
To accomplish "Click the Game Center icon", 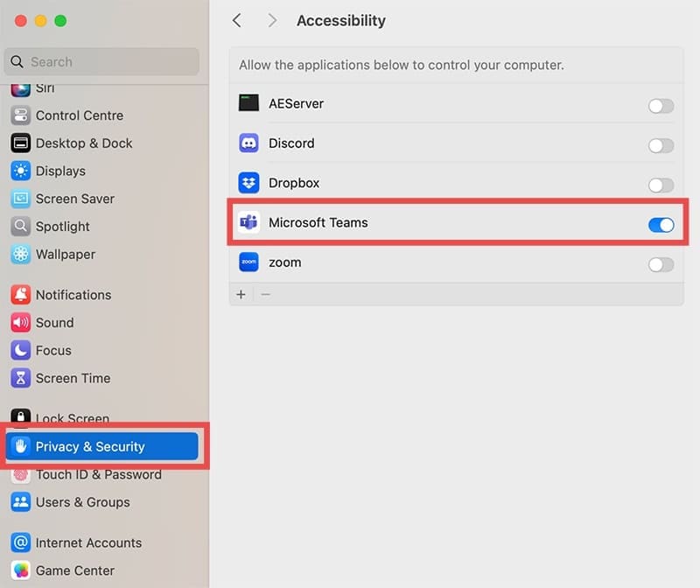I will coord(21,570).
